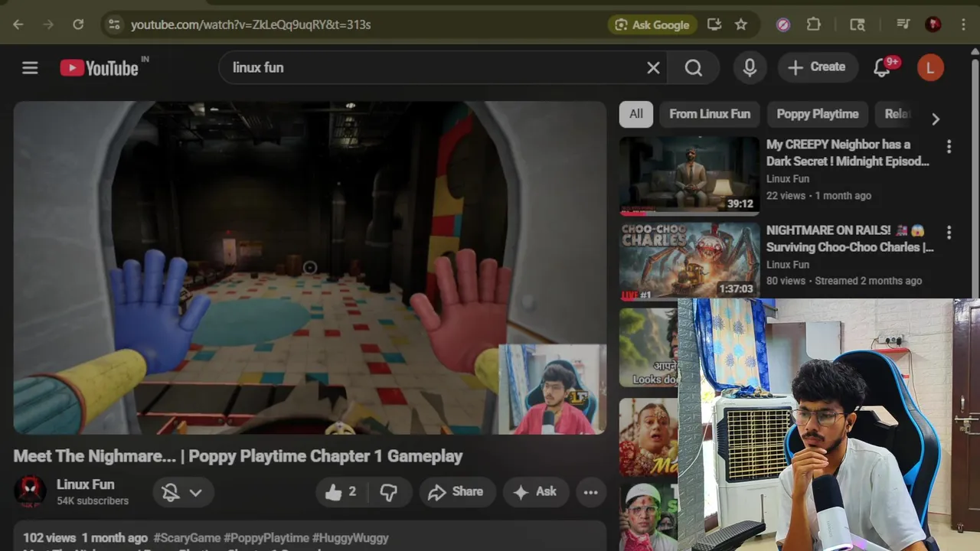Open the My CREEPY Neighbor video thumbnail
The height and width of the screenshot is (551, 980).
click(x=689, y=175)
